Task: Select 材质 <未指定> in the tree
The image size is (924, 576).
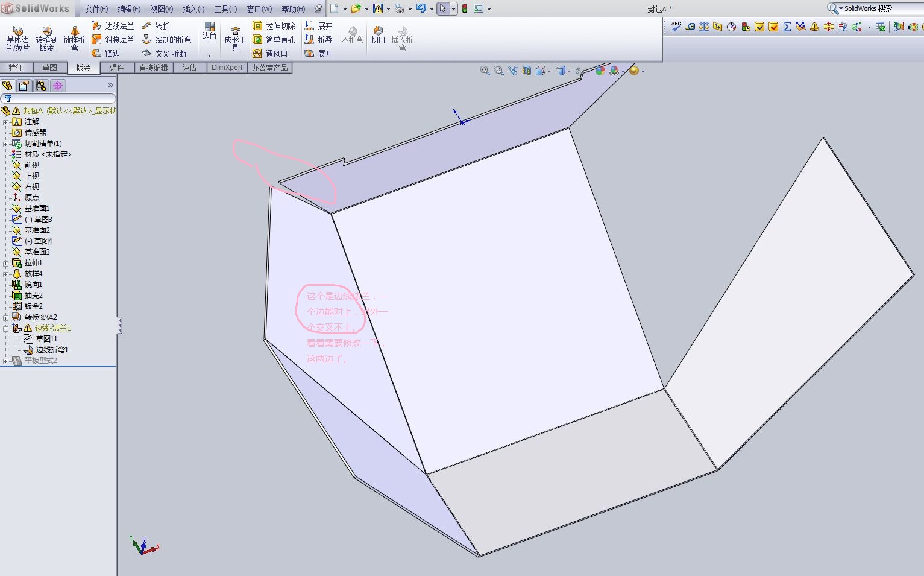Action: pos(48,154)
